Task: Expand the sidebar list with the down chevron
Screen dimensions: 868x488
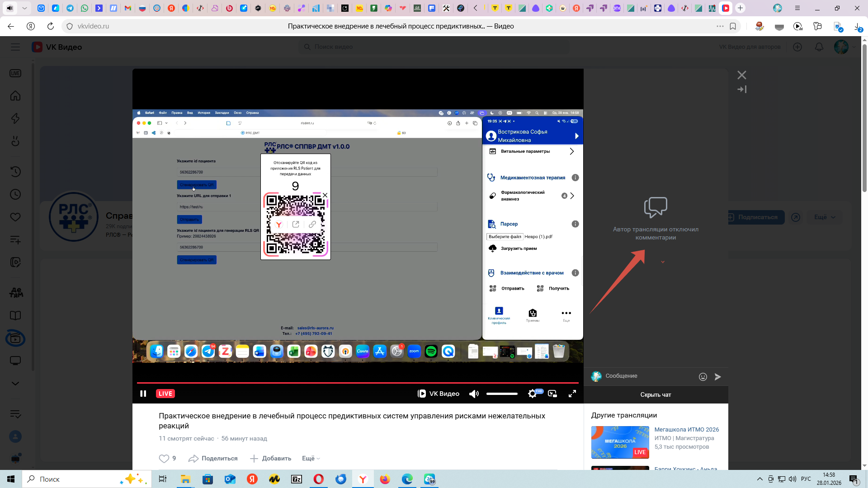Action: pos(15,383)
